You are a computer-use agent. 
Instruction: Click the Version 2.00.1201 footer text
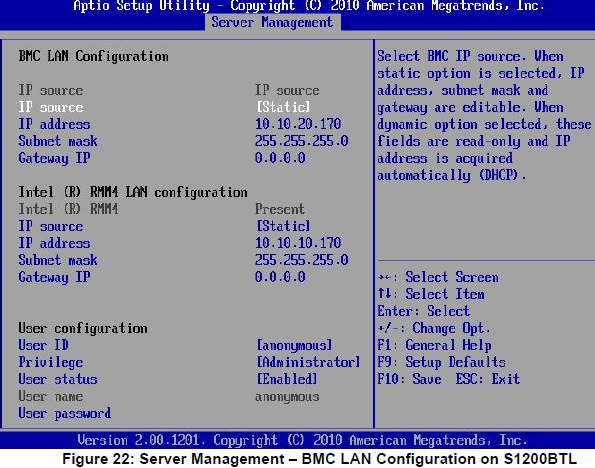tap(302, 440)
